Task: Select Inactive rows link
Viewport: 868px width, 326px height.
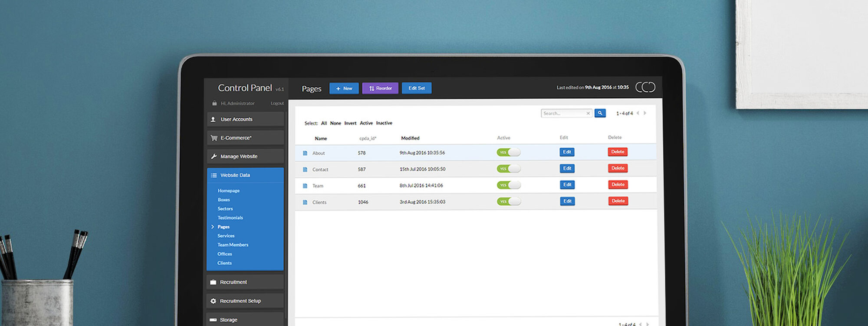Action: pyautogui.click(x=384, y=123)
